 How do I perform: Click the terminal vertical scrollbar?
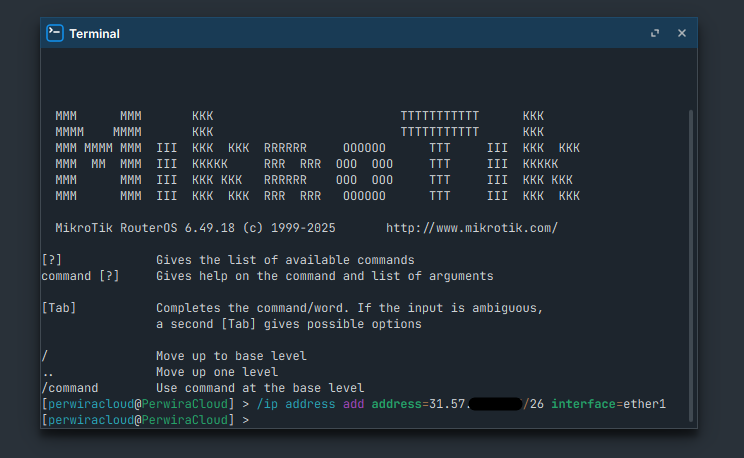[x=691, y=266]
